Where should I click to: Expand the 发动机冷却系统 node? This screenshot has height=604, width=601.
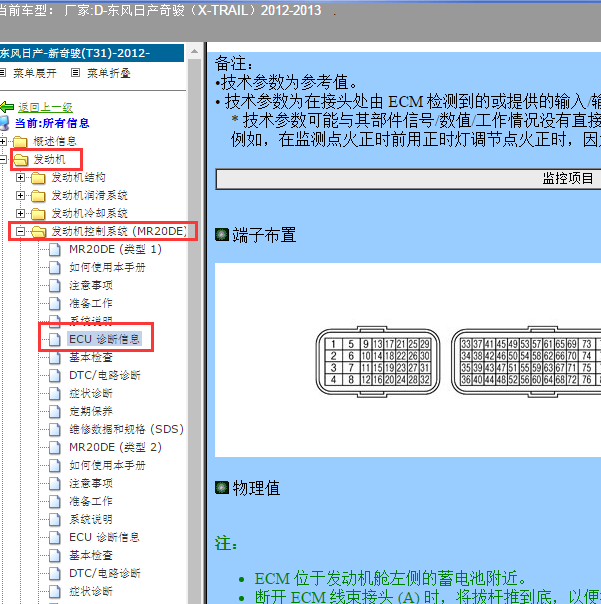click(x=20, y=213)
